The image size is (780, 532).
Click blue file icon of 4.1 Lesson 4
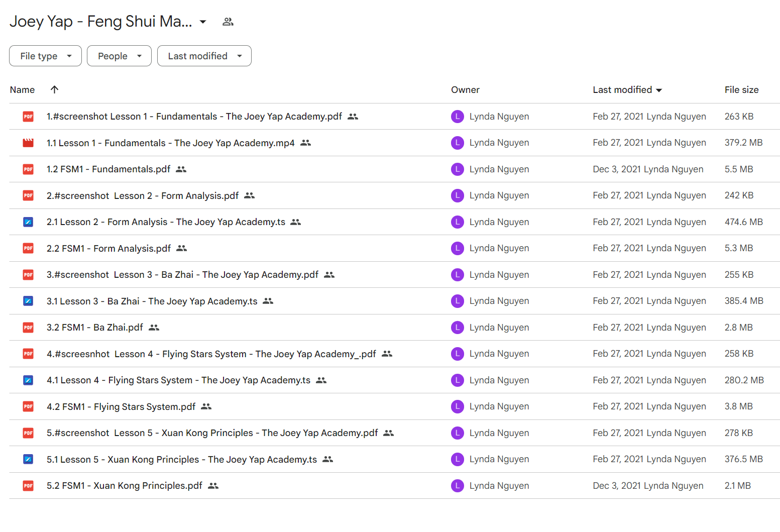(28, 380)
